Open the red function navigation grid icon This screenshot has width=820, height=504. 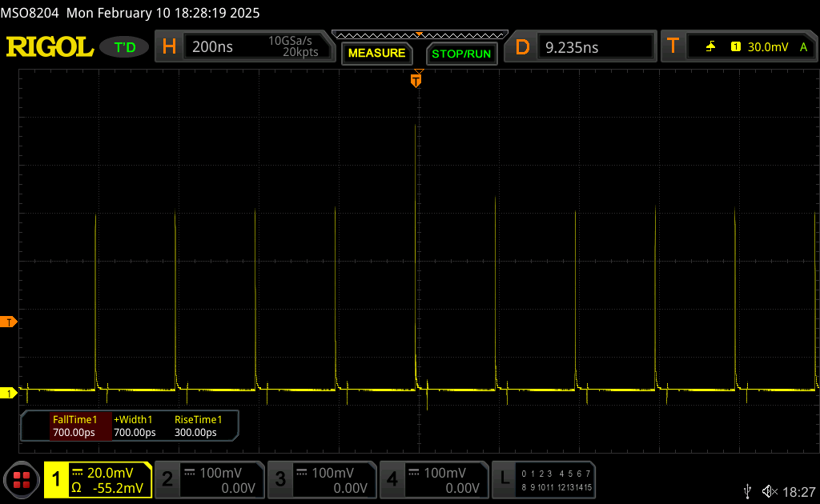(22, 480)
